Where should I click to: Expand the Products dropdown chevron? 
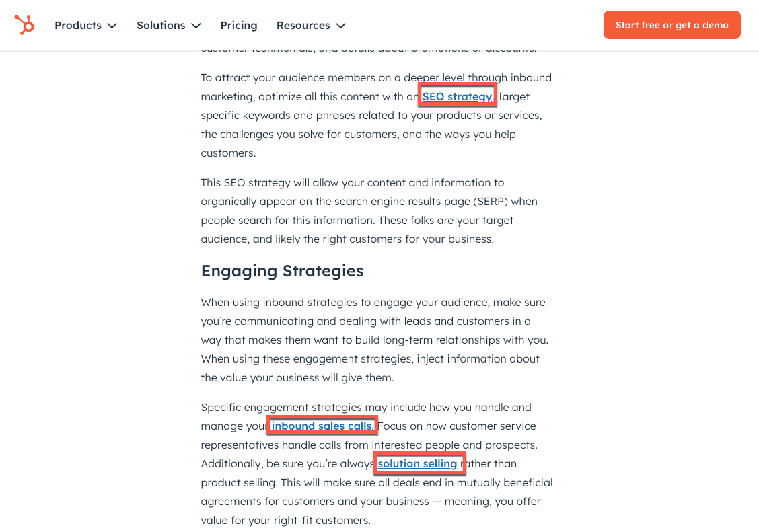click(112, 26)
